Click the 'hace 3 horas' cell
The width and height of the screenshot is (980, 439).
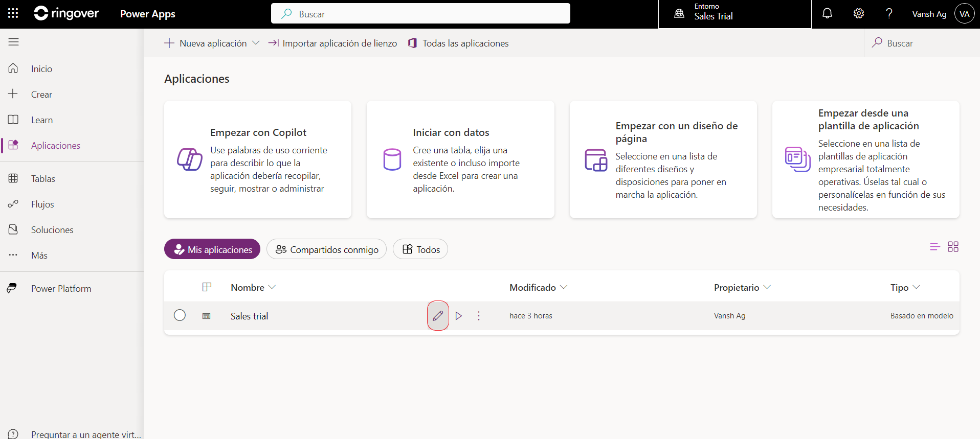(531, 315)
